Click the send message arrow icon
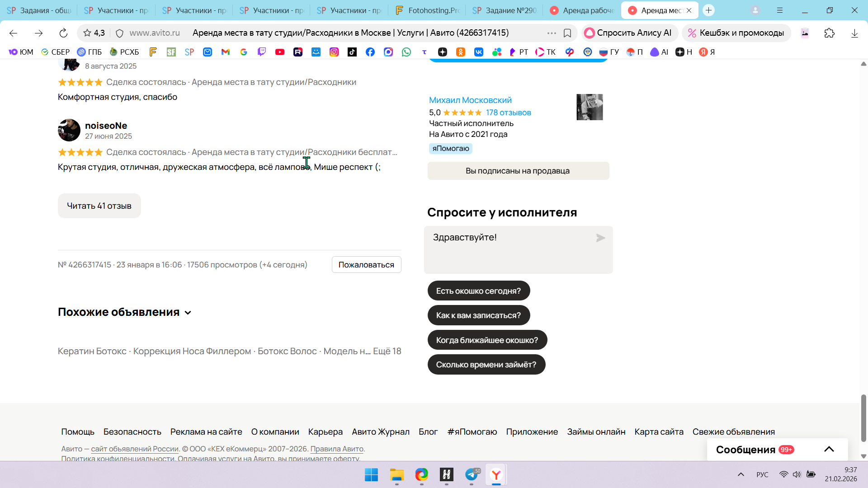Image resolution: width=868 pixels, height=488 pixels. (x=600, y=238)
